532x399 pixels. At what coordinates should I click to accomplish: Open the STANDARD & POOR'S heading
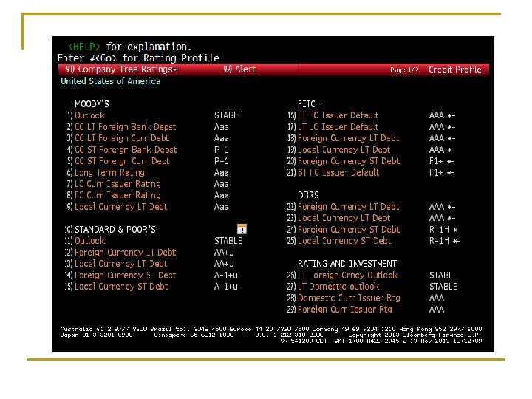(x=110, y=230)
